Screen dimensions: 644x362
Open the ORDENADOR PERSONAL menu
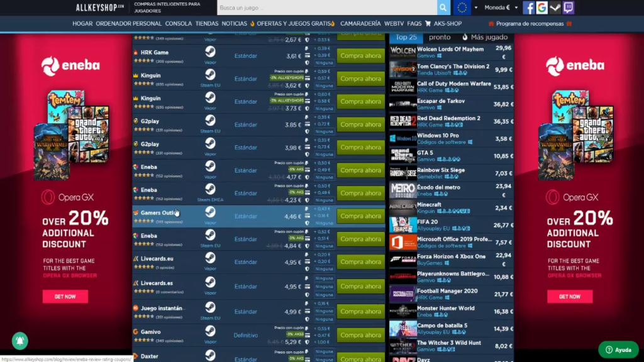click(x=128, y=24)
